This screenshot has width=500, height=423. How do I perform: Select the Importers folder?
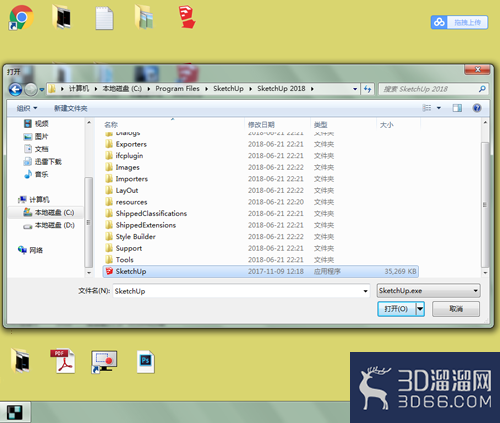click(261, 179)
